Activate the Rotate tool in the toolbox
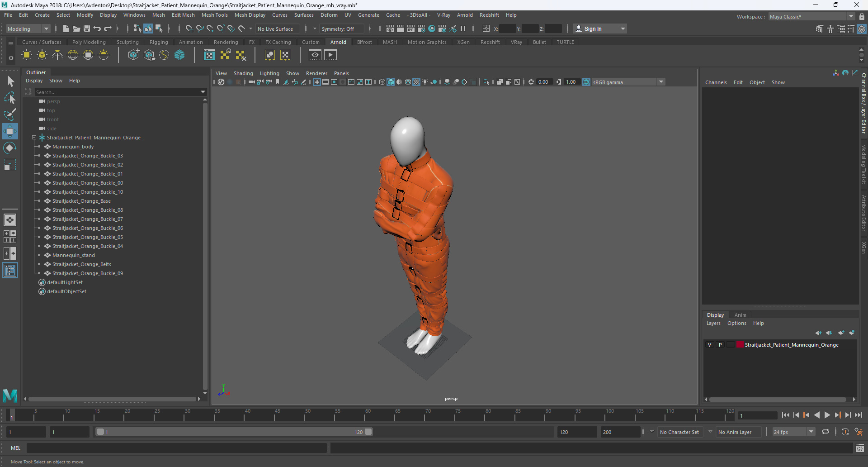The height and width of the screenshot is (467, 868). [x=10, y=148]
